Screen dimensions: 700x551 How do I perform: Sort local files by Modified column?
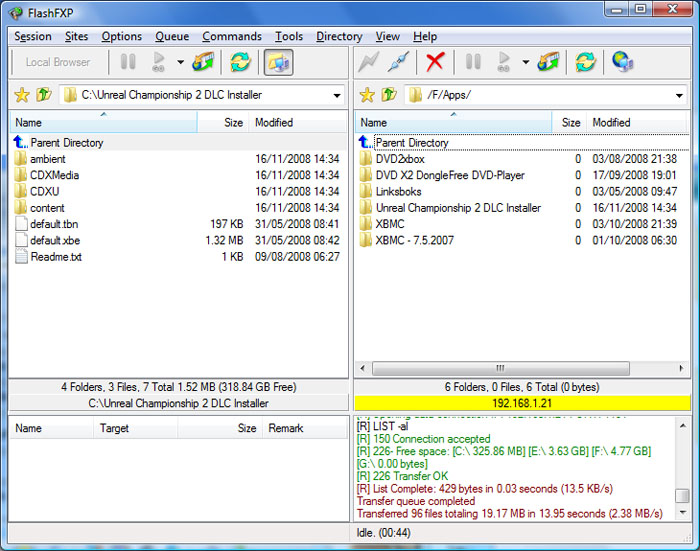tap(298, 122)
